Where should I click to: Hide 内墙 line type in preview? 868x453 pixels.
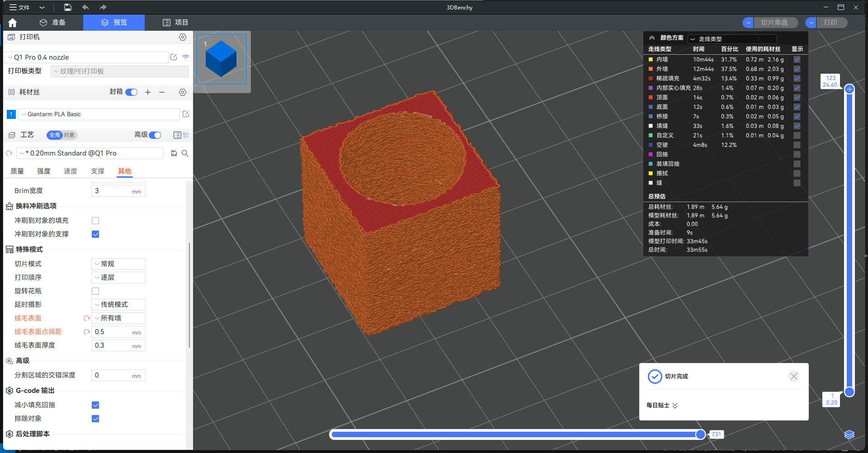coord(797,60)
